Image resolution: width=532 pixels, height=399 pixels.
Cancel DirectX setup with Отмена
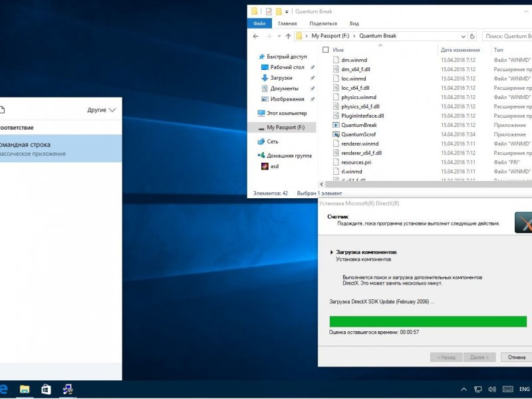(516, 357)
